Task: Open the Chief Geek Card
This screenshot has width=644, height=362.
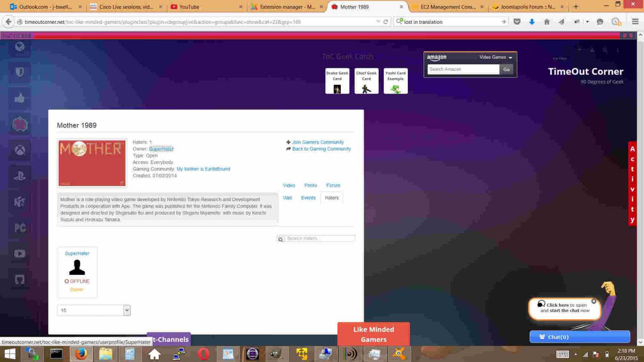Action: pos(366,81)
